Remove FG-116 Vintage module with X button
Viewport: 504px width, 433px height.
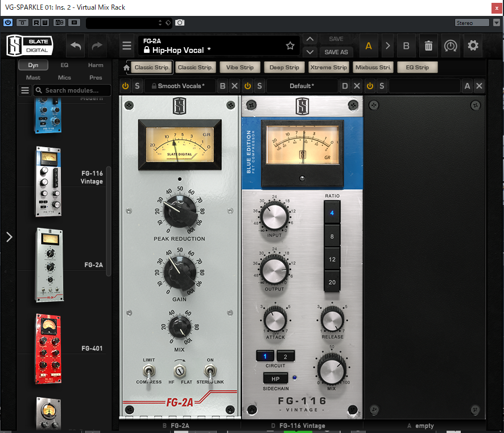[357, 86]
